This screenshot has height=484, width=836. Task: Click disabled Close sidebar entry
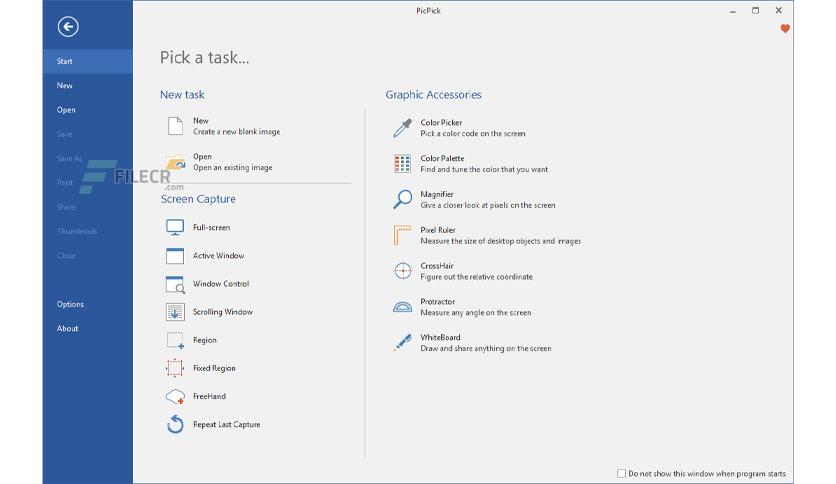[66, 256]
